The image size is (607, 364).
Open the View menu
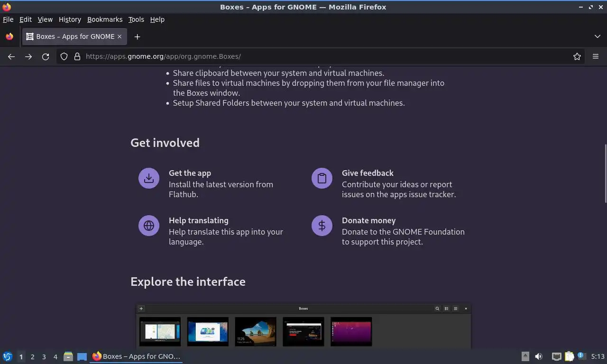[45, 19]
